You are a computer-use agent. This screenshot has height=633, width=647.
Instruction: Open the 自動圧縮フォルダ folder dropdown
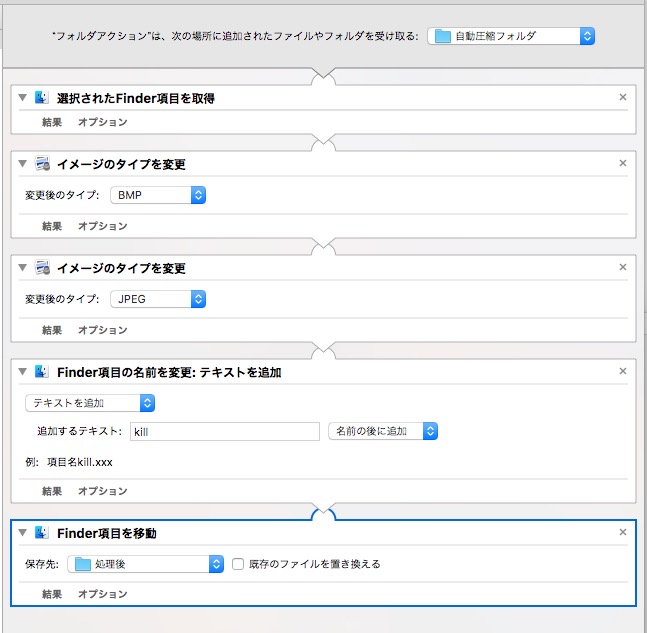(511, 36)
